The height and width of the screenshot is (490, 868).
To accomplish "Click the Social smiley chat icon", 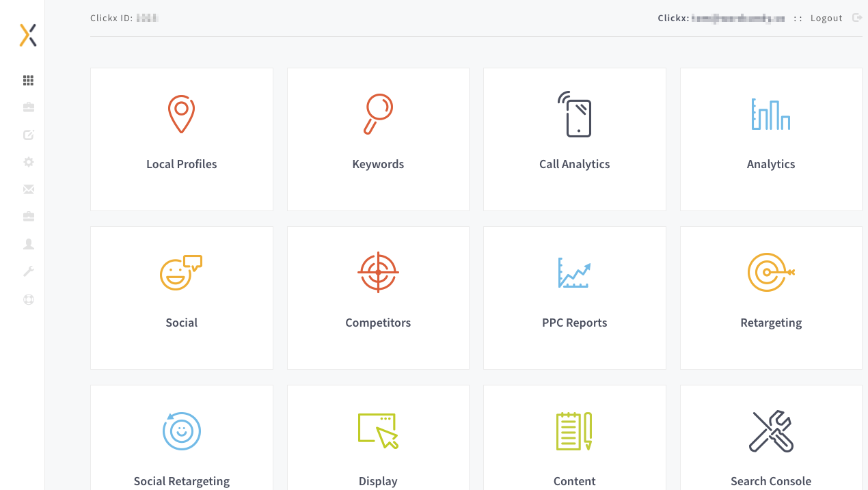I will [181, 273].
